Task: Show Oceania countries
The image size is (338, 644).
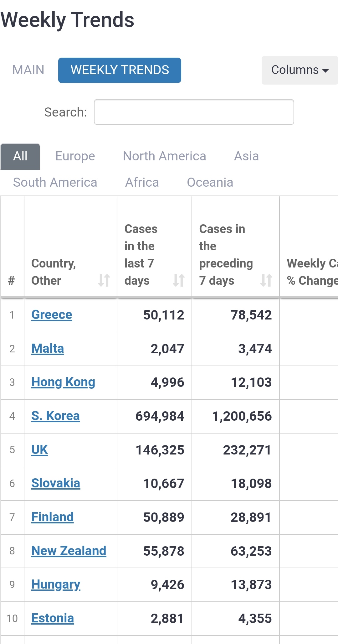Action: (x=210, y=183)
